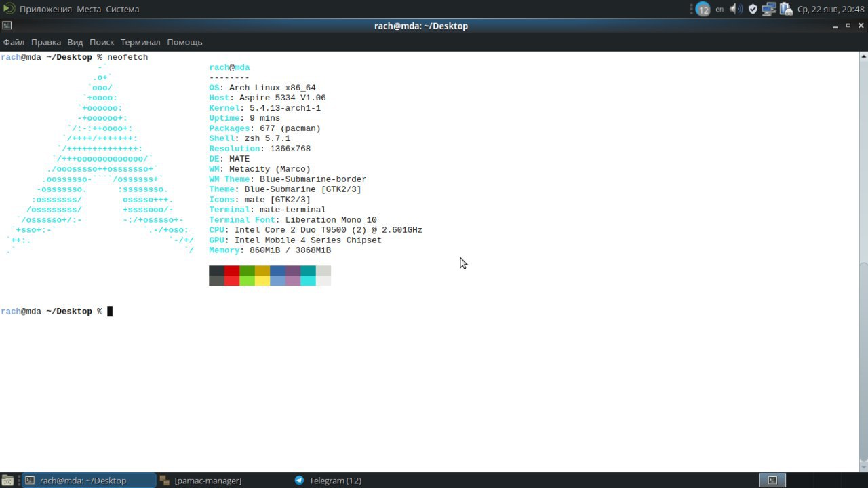
Task: Click the 'Host: Aspire 5334 V1.06' line
Action: pos(267,98)
